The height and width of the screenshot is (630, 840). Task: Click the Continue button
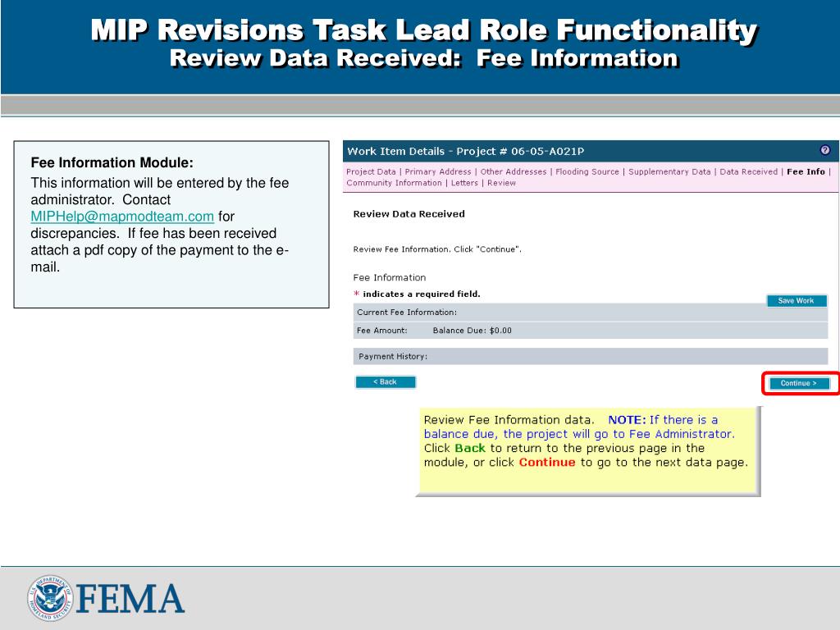[799, 383]
